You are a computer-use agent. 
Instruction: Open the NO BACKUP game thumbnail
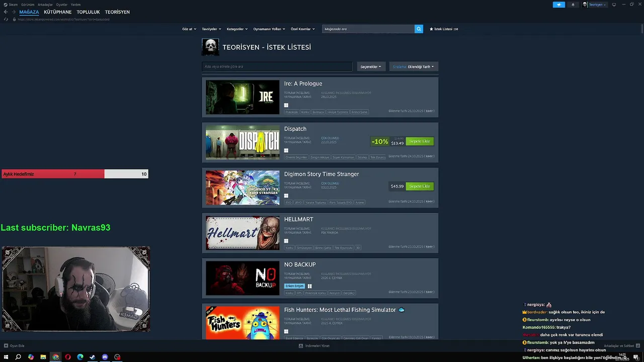[x=243, y=278]
